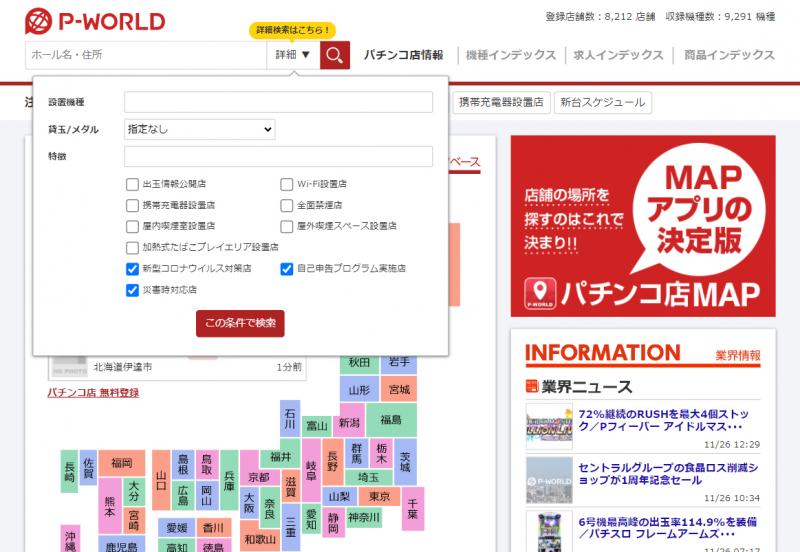Screen dimensions: 800x552
Task: Click the red magnifier search icon
Action: [335, 55]
